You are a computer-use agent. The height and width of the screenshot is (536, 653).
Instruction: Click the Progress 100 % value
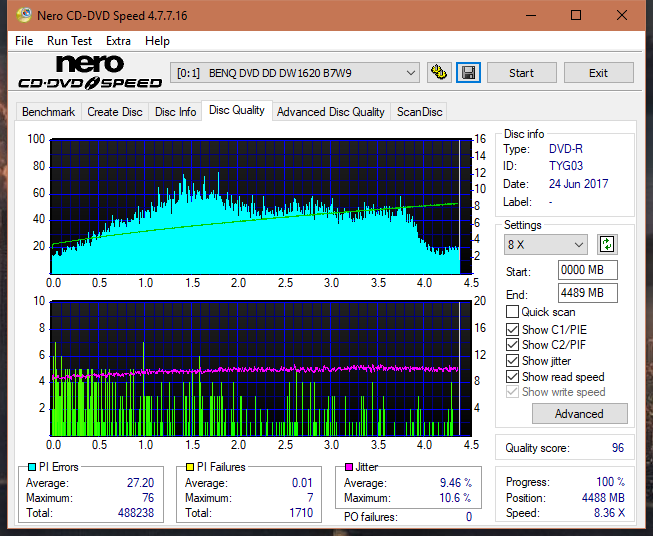[611, 482]
